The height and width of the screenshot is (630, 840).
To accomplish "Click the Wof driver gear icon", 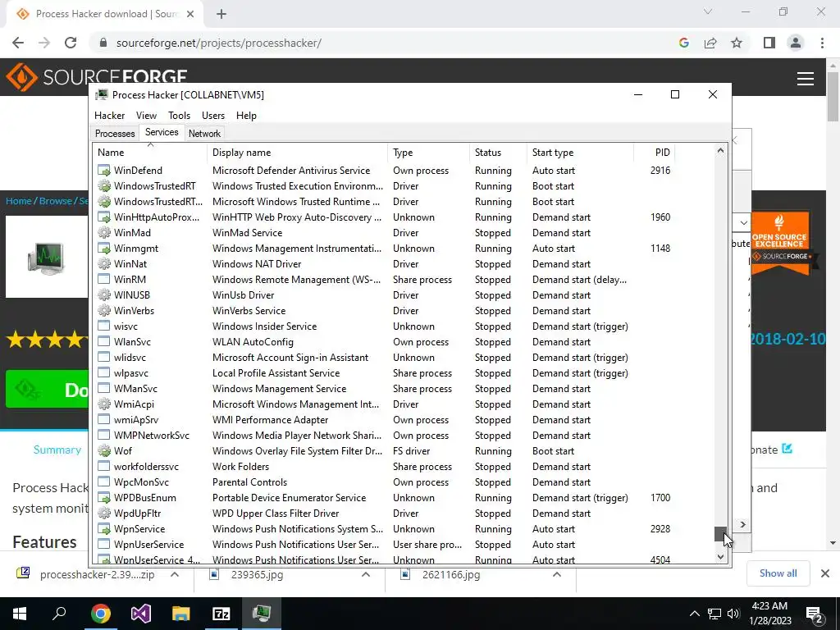I will 104,450.
